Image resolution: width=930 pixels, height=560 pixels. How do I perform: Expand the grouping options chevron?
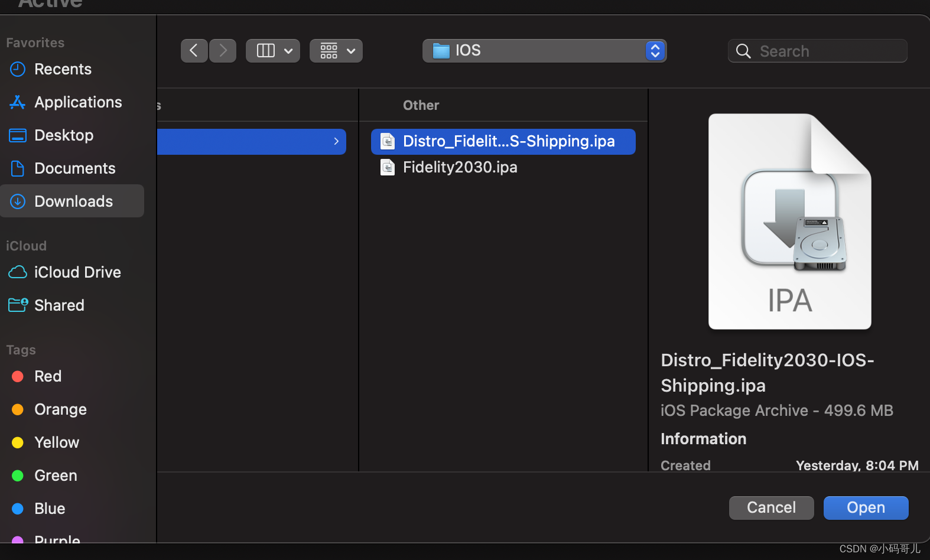[351, 51]
